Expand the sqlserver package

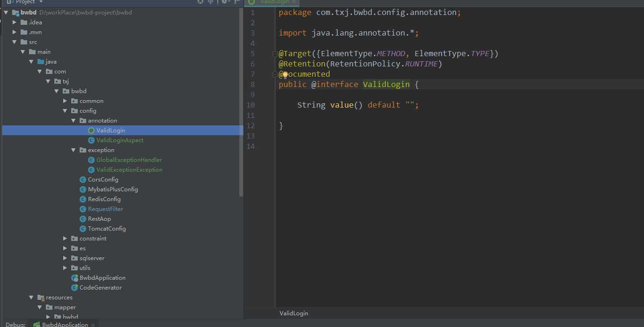pyautogui.click(x=66, y=258)
